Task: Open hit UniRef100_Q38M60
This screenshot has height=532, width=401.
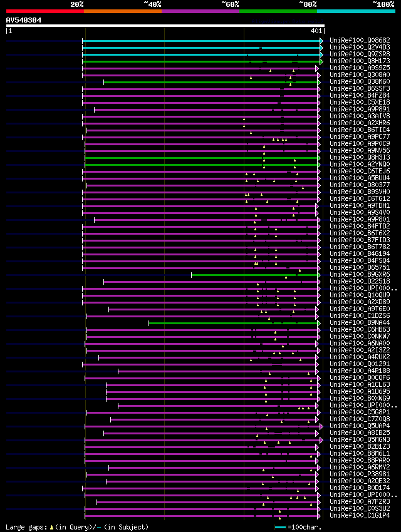Action: point(360,81)
